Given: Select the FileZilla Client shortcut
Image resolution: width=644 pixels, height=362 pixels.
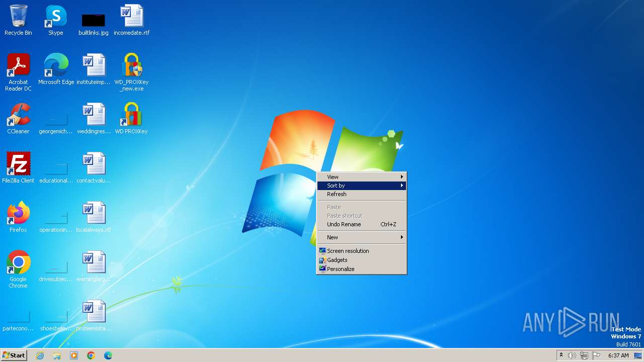Looking at the screenshot, I should click(x=18, y=168).
